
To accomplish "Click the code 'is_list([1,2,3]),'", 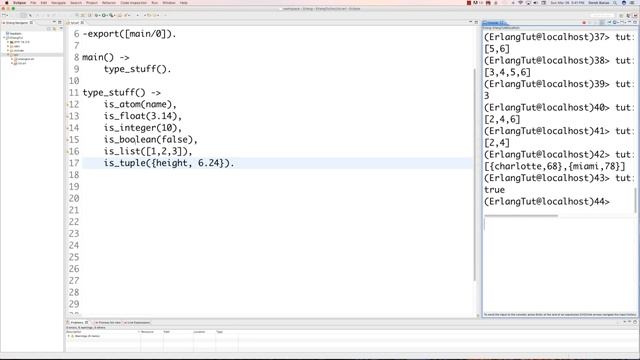I will click(148, 151).
